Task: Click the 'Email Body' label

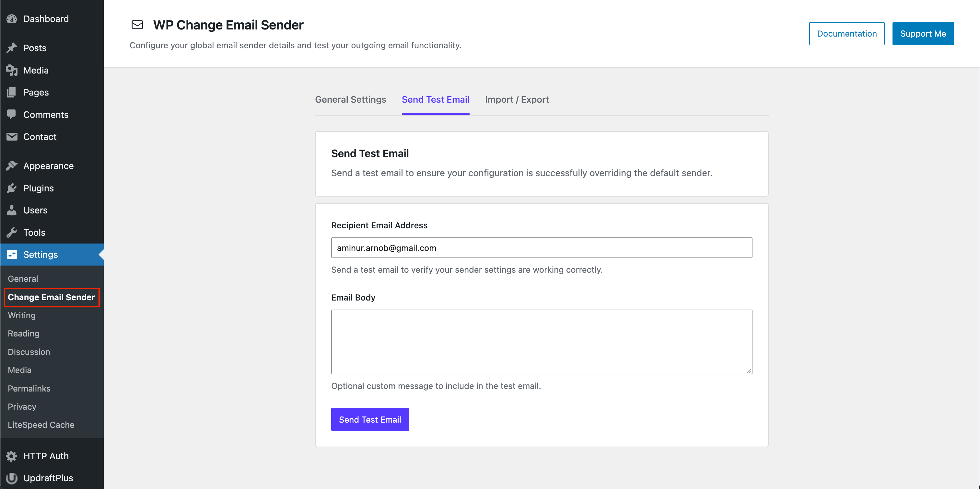Action: pyautogui.click(x=353, y=297)
